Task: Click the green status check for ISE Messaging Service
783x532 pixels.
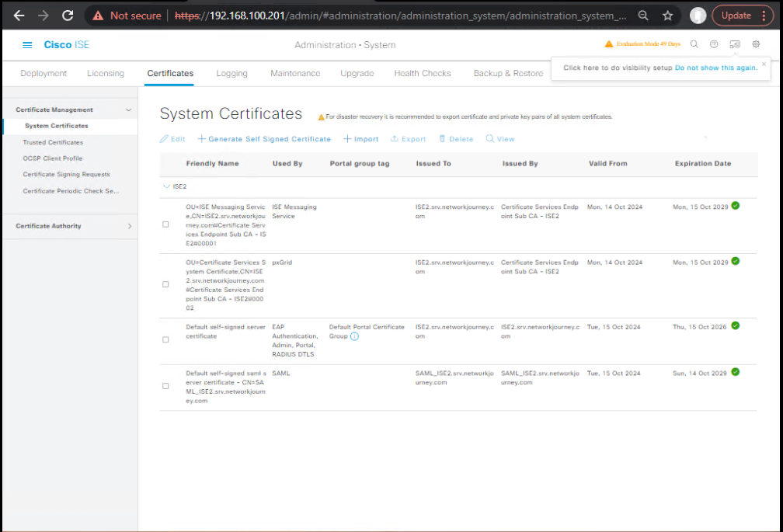Action: click(x=736, y=206)
